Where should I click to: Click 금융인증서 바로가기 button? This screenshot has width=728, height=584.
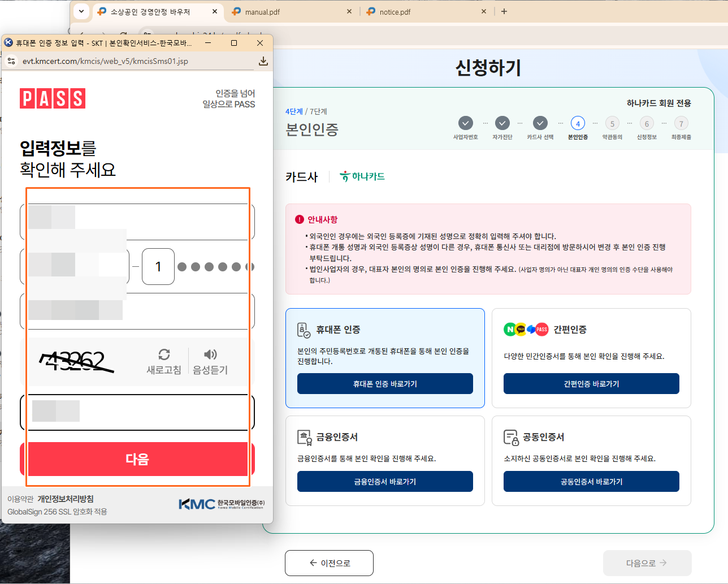coord(385,482)
